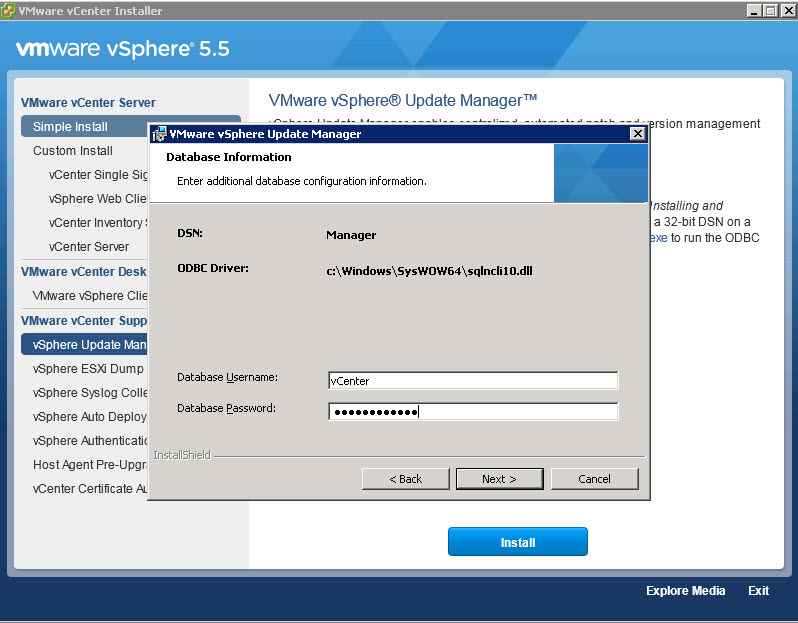The height and width of the screenshot is (623, 798).
Task: Click the Back button in the dialog
Action: tap(405, 479)
